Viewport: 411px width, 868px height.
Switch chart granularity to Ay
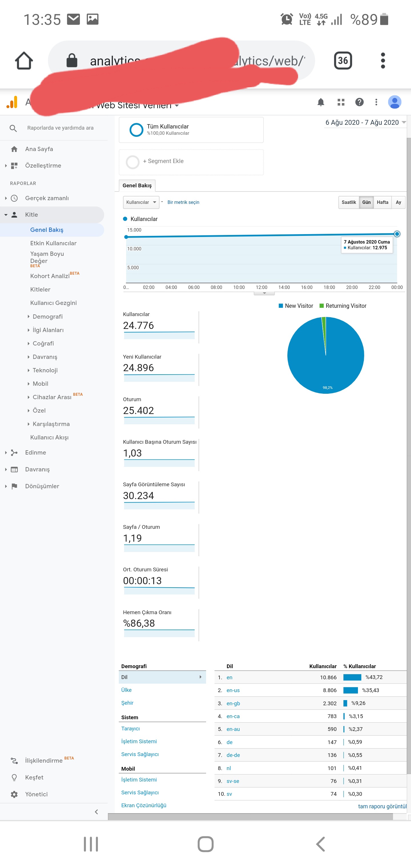click(x=398, y=202)
